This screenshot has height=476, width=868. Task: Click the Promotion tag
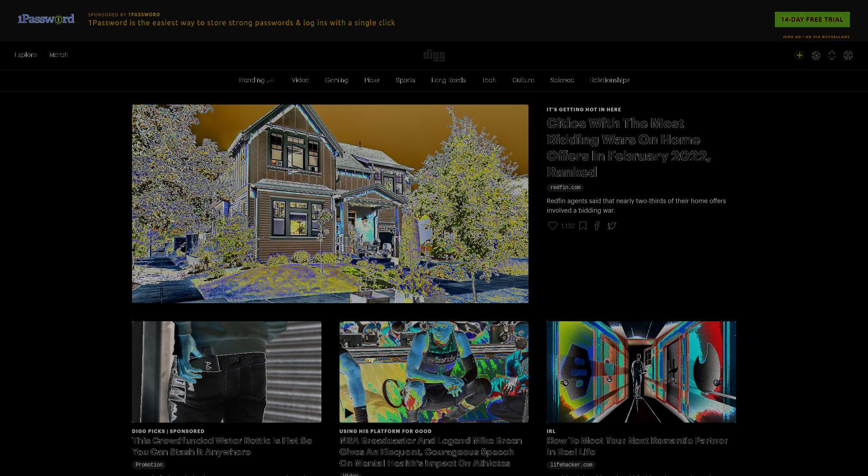149,465
